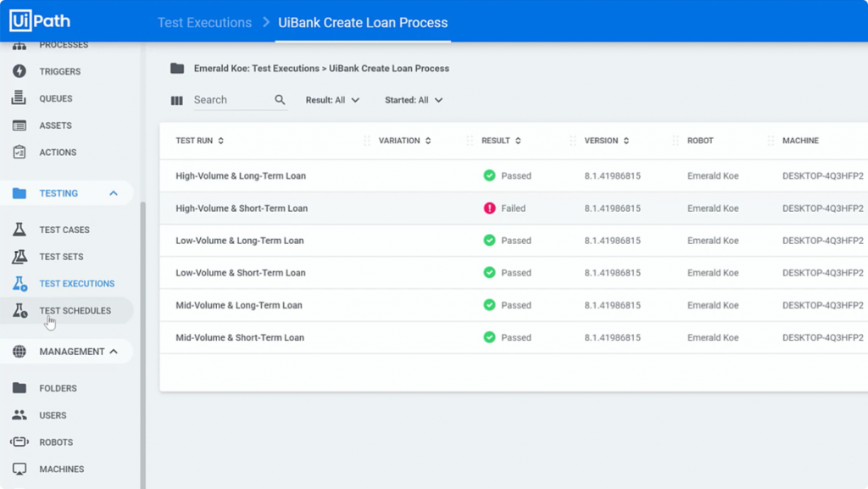Click the Machines monitor icon
868x489 pixels.
pos(19,470)
